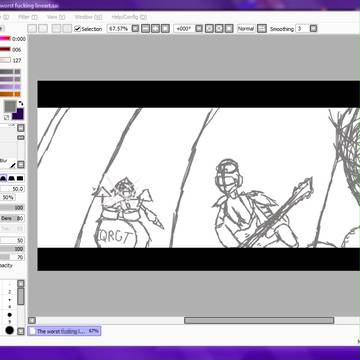Click the zoom out minus icon
Screen dimensions: 360x360
point(145,29)
